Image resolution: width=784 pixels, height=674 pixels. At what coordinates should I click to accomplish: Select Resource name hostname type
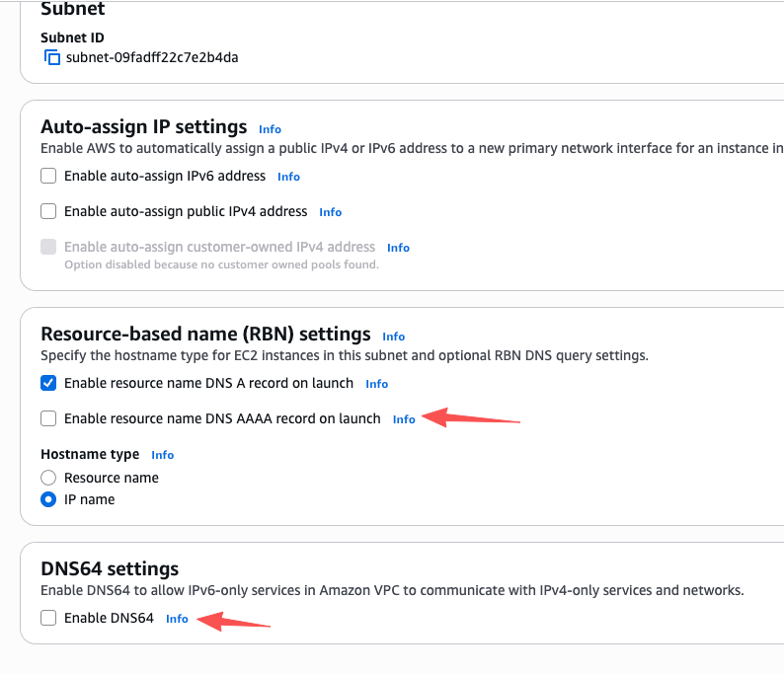point(48,478)
